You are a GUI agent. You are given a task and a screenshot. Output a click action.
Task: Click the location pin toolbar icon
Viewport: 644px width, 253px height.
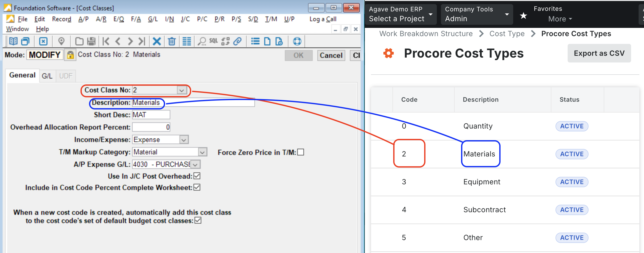point(61,41)
